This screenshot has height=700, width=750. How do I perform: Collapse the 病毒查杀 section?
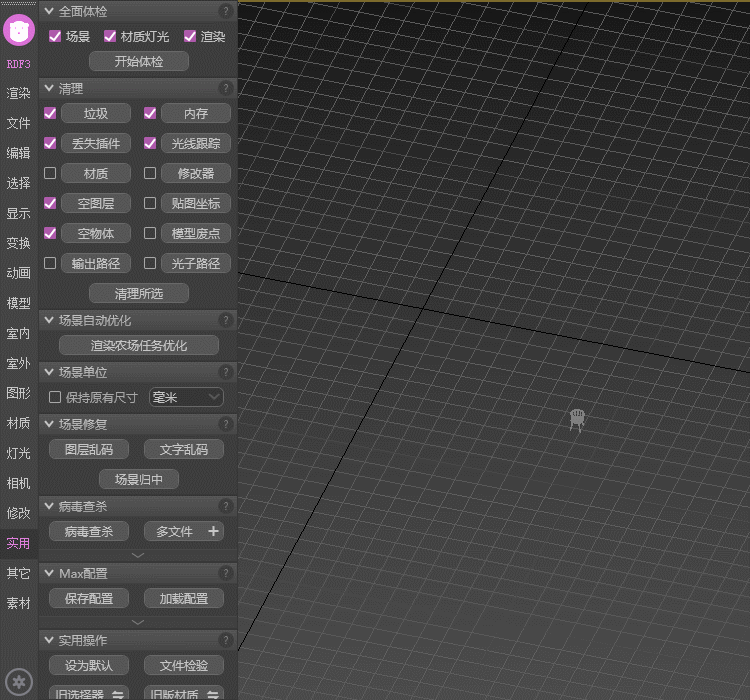(49, 506)
